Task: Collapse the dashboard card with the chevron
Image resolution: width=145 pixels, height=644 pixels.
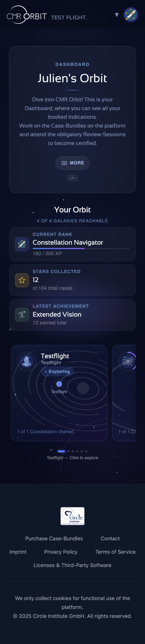Action: [x=72, y=178]
